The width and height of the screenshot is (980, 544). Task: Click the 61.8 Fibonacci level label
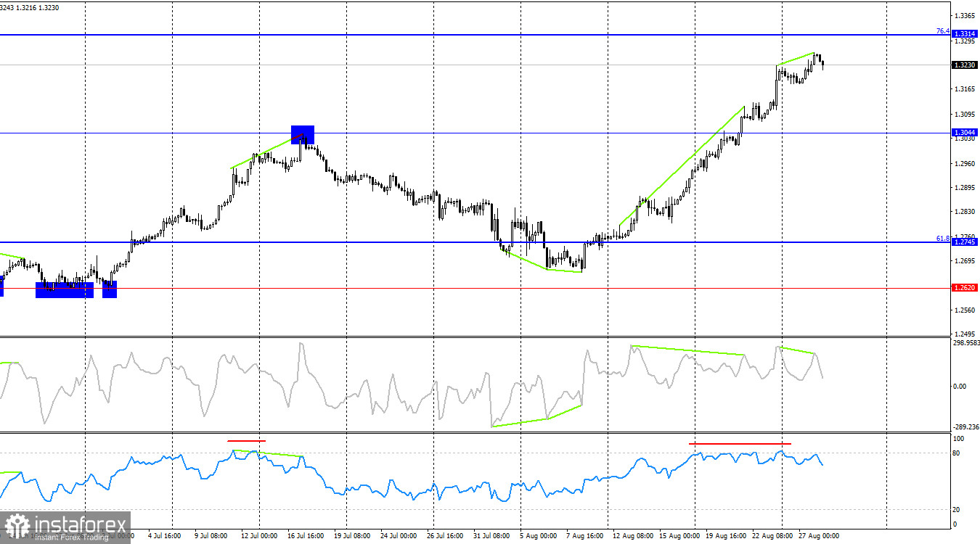(942, 238)
